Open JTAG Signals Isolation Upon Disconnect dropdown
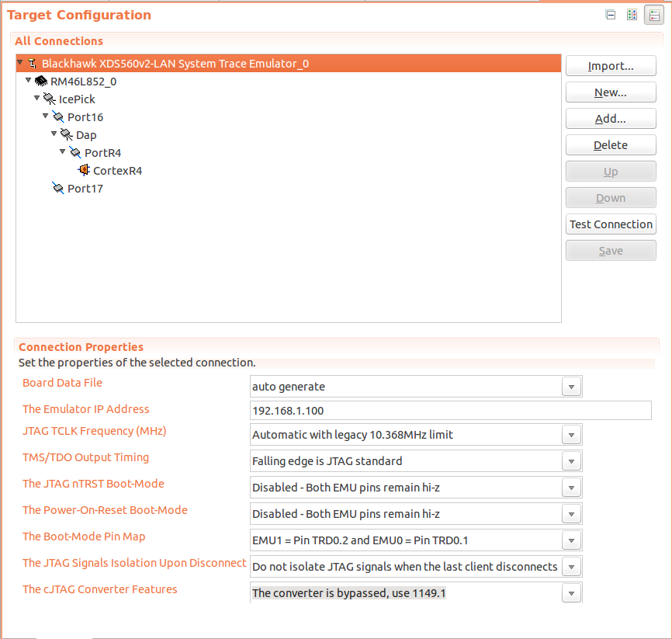 [571, 567]
